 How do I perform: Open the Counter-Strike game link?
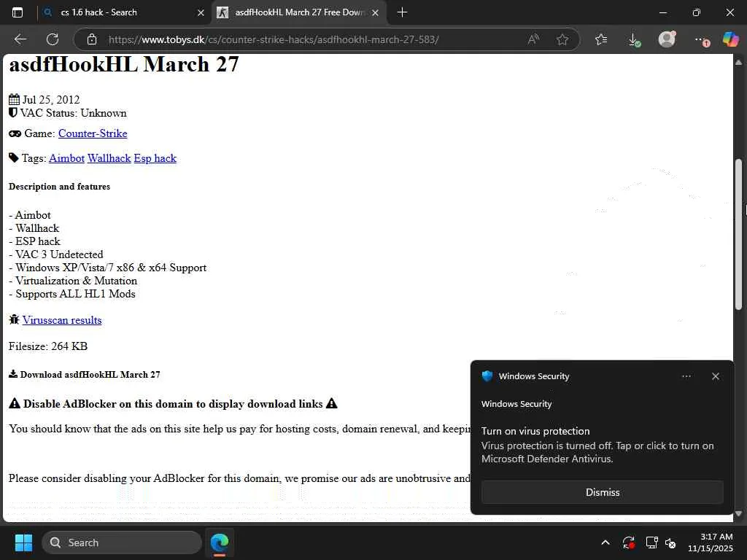pos(93,133)
